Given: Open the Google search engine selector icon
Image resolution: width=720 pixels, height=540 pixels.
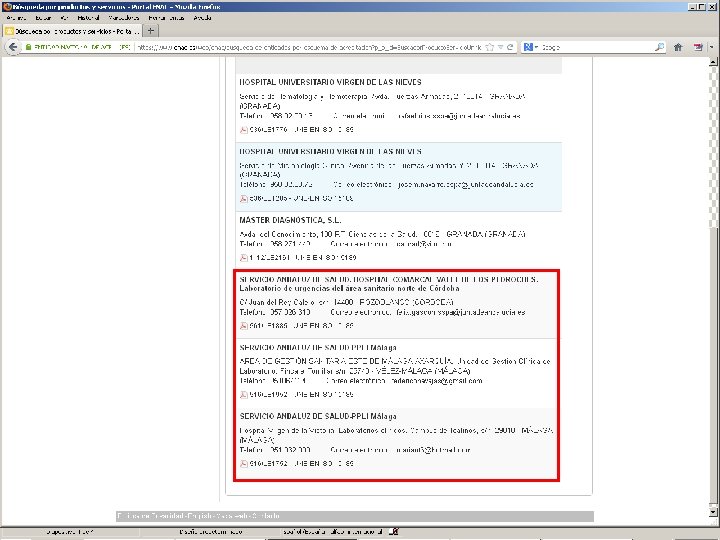Looking at the screenshot, I should point(528,47).
